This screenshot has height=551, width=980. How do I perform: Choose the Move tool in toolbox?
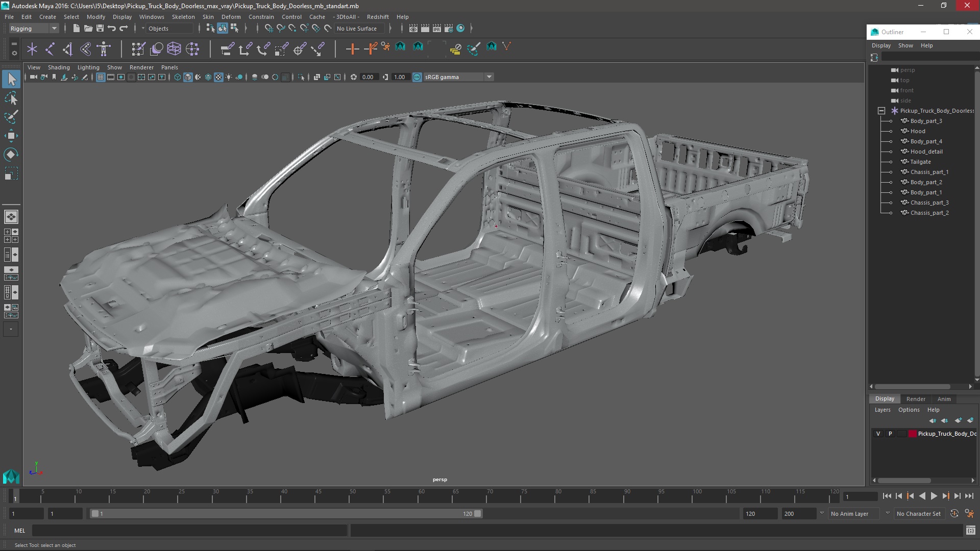click(11, 136)
